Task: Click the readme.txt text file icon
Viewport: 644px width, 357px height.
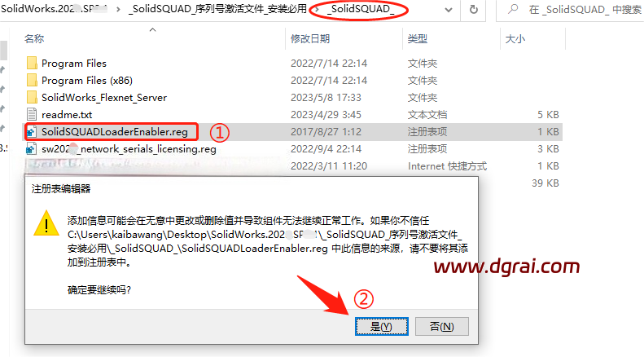Action: pos(32,114)
